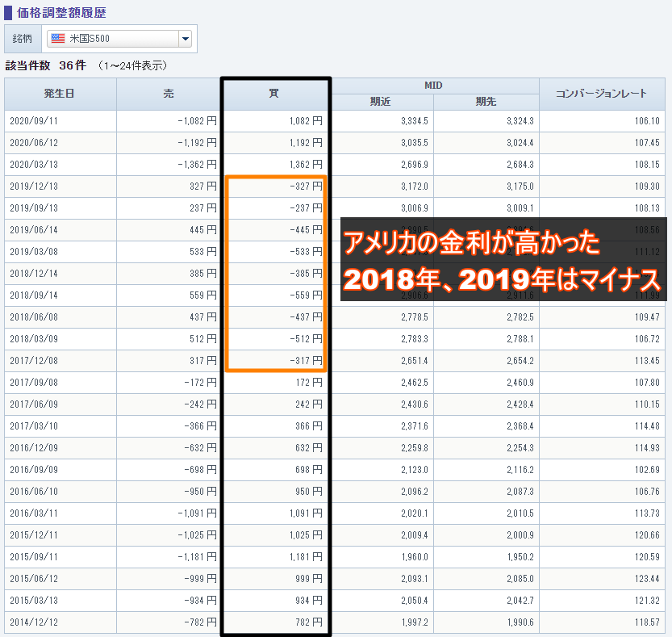This screenshot has width=672, height=637.
Task: Click the コンバージョンレート column header
Action: [602, 94]
